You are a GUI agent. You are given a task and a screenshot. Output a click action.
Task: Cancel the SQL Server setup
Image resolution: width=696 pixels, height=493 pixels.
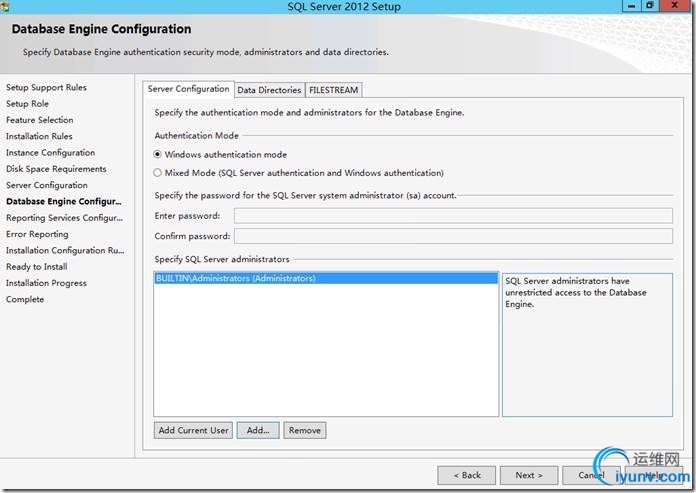click(591, 475)
